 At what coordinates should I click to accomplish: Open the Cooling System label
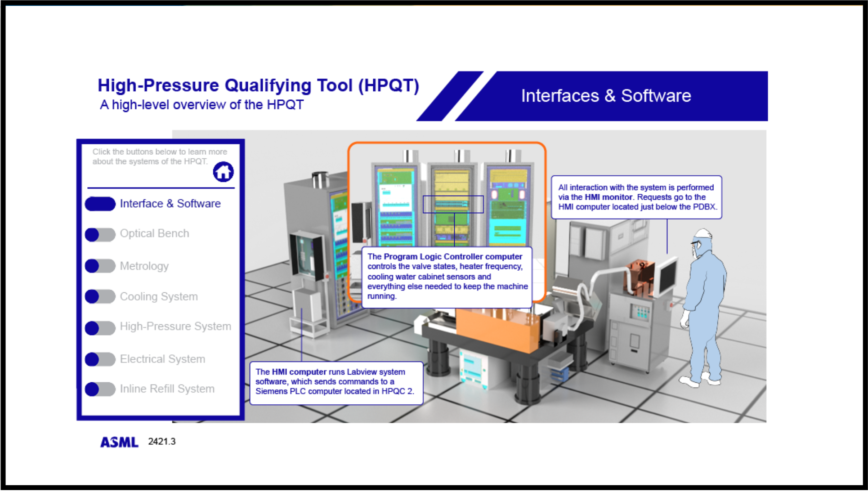(x=158, y=296)
